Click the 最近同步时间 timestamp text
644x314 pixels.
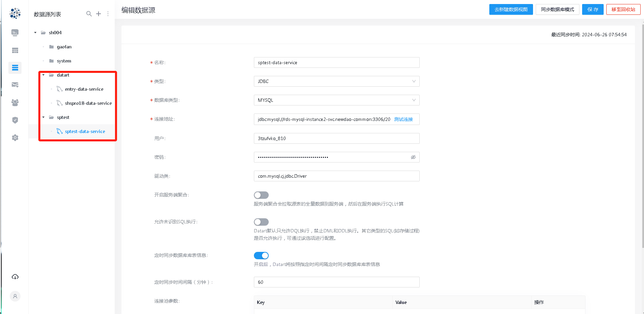(x=589, y=35)
